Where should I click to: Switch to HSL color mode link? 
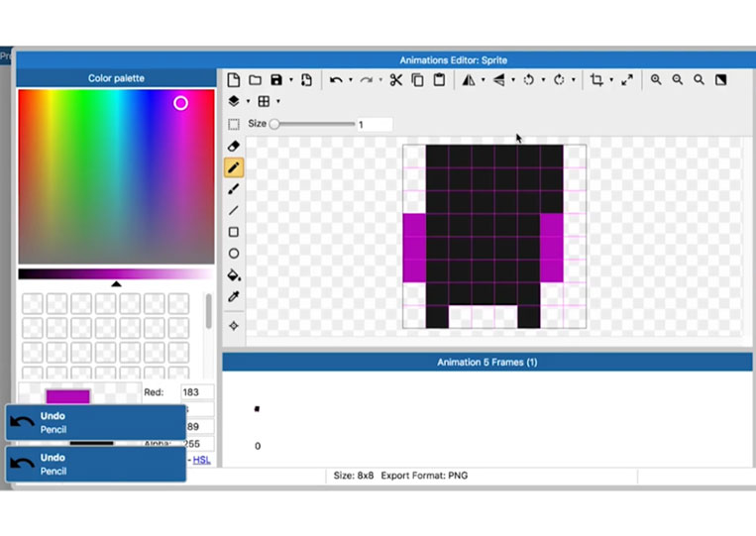point(201,460)
